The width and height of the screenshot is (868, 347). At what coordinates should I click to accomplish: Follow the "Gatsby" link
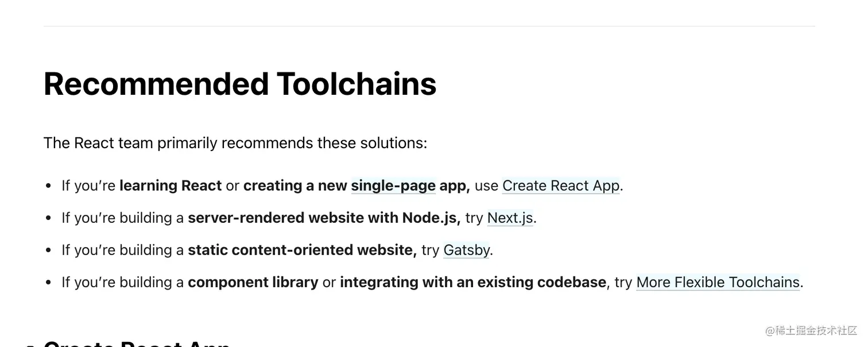point(466,250)
